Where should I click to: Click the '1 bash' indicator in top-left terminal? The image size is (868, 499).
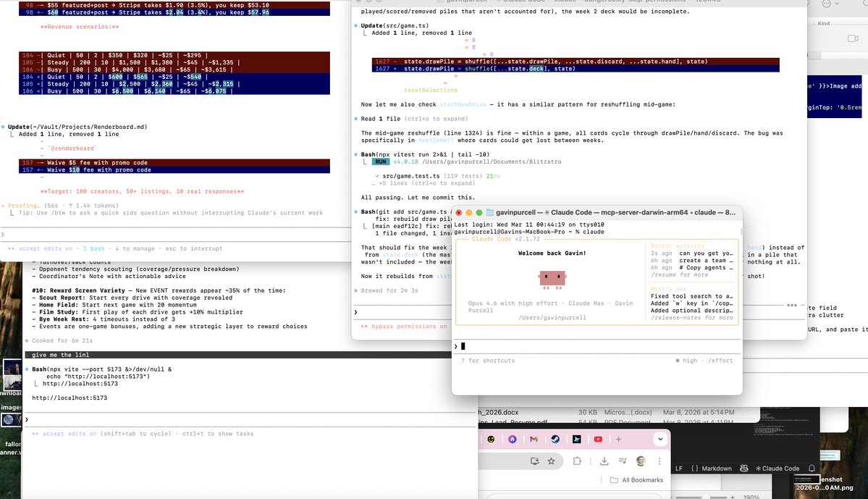(x=93, y=248)
